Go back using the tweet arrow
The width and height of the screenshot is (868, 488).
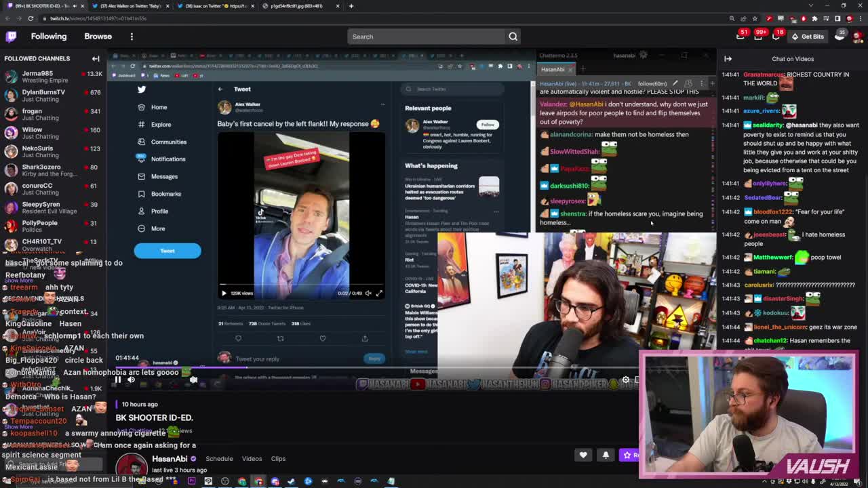click(220, 89)
